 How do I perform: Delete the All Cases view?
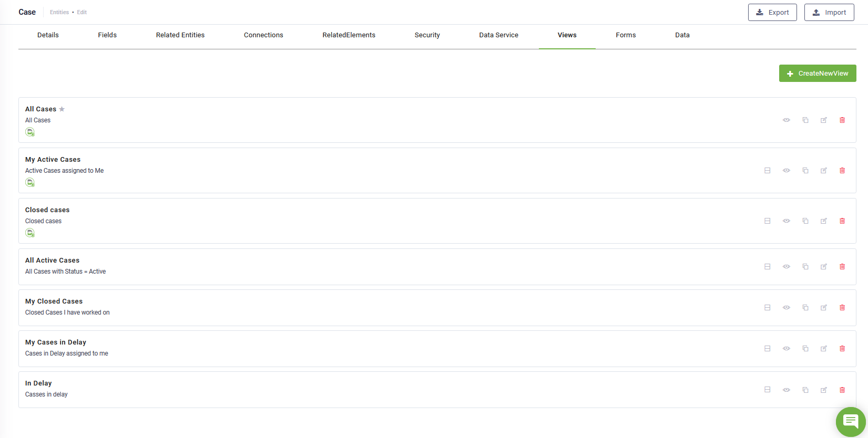842,120
